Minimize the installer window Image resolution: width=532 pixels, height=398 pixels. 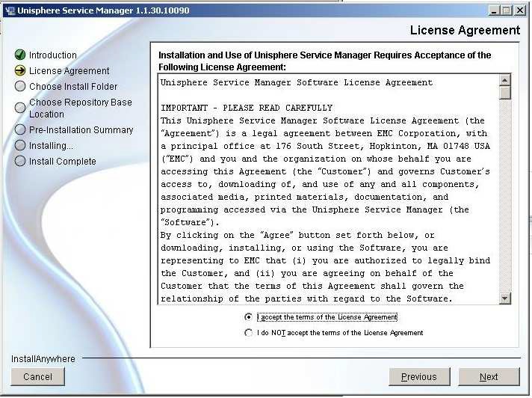(494, 10)
